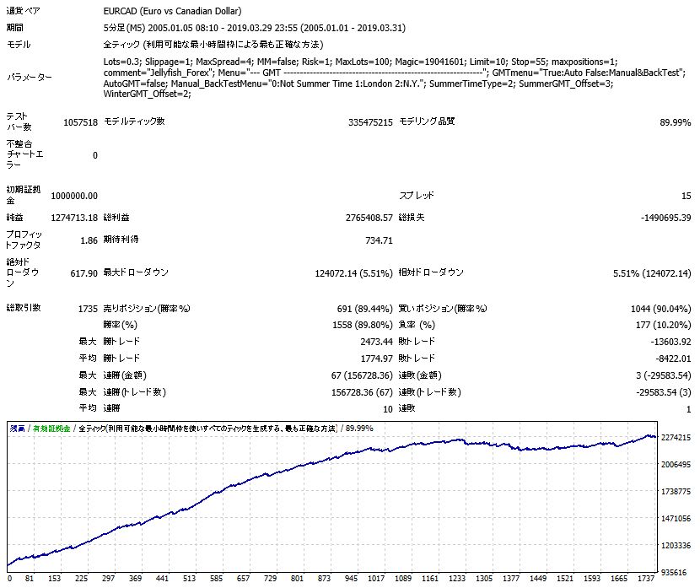The width and height of the screenshot is (700, 588).
Task: Click the loss trades value 177 (10.20%)
Action: coord(664,325)
